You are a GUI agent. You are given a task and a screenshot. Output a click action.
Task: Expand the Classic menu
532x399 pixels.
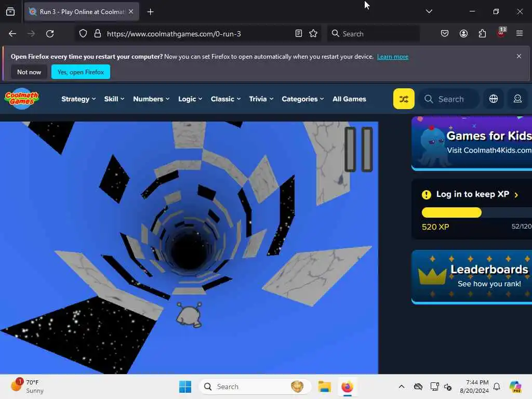[225, 99]
